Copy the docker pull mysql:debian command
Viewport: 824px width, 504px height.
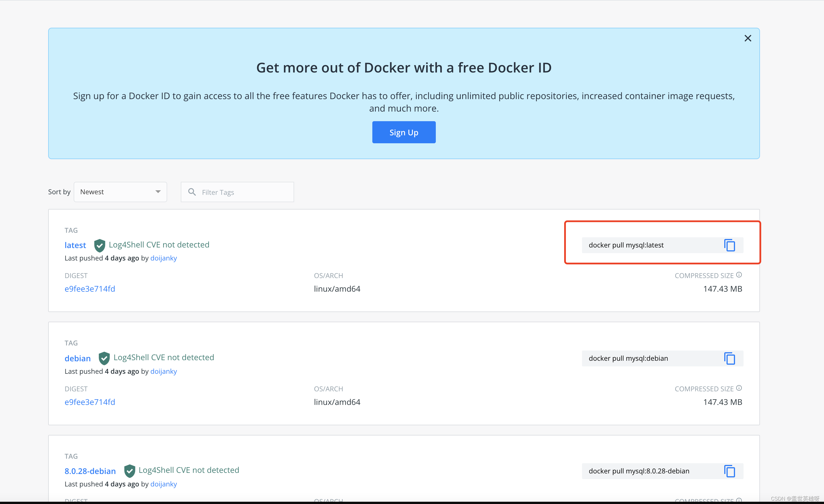(729, 358)
